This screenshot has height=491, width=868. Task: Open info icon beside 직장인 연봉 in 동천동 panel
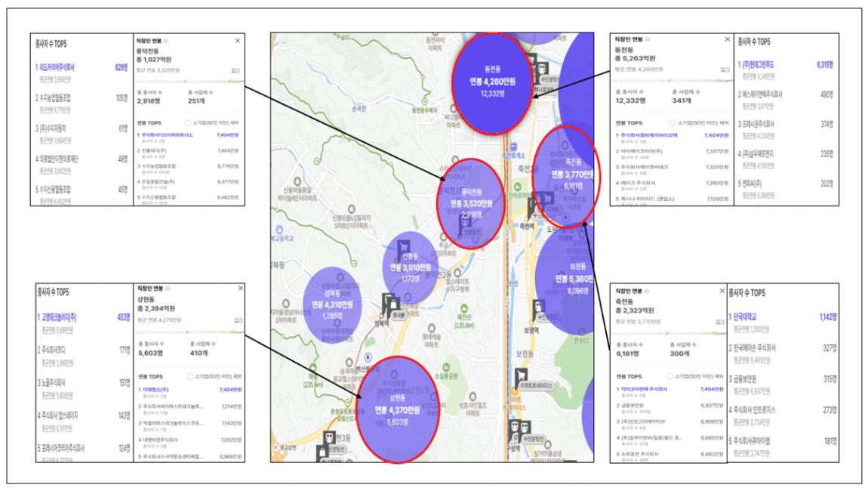coord(647,39)
